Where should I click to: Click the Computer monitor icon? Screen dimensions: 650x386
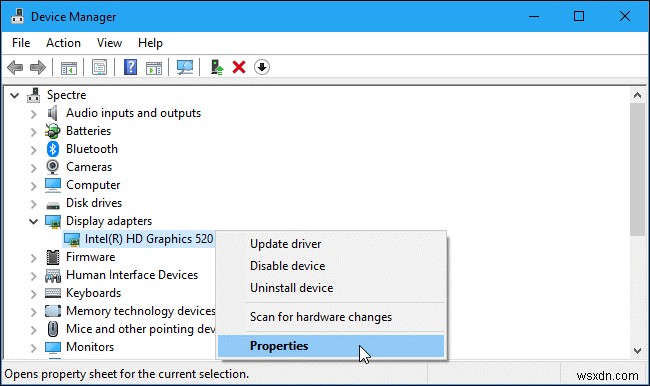tap(53, 185)
